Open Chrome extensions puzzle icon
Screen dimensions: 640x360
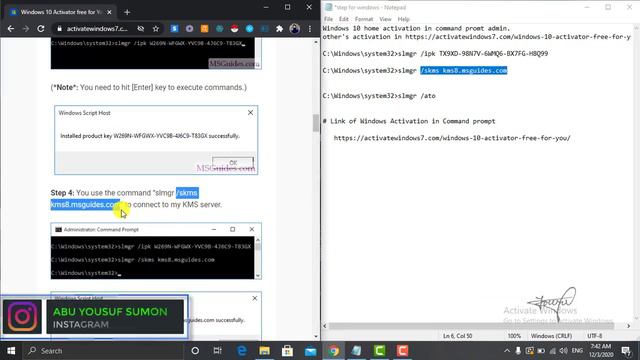click(x=280, y=29)
